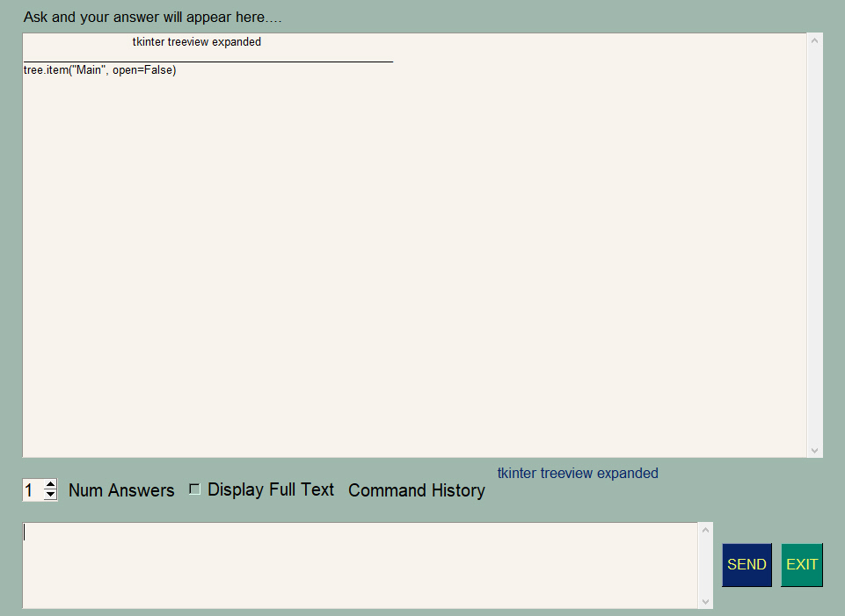
Task: Click the answer area up scroll arrow
Action: [814, 40]
